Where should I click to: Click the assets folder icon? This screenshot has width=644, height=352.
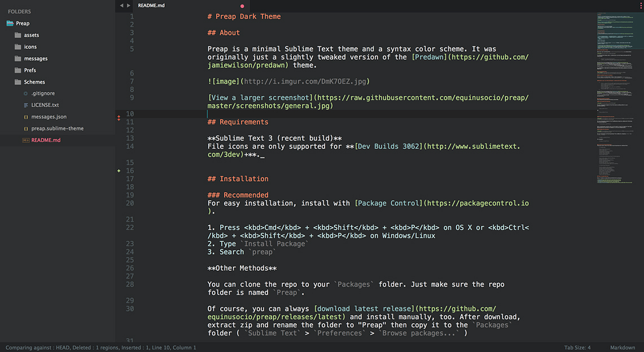[17, 35]
